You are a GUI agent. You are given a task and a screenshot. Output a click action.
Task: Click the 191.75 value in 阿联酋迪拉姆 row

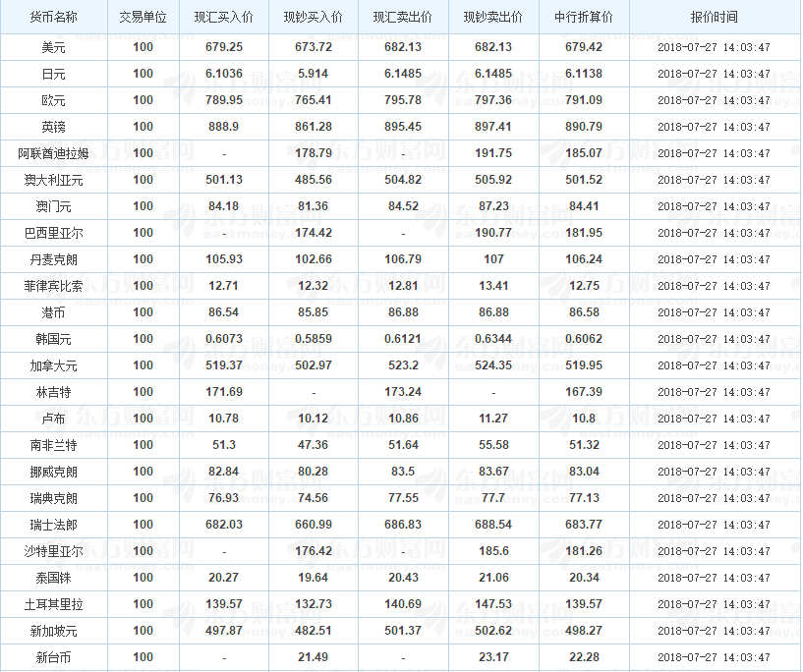tap(493, 153)
